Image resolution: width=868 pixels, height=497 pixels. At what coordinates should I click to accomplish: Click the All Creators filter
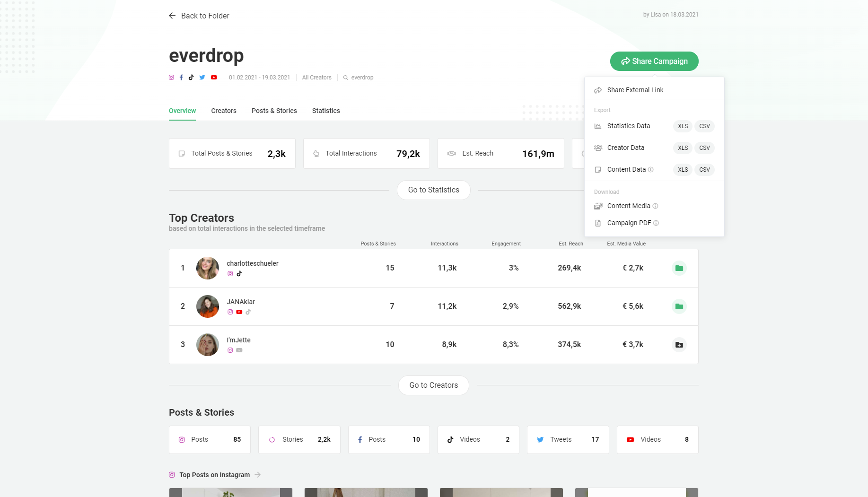tap(317, 78)
